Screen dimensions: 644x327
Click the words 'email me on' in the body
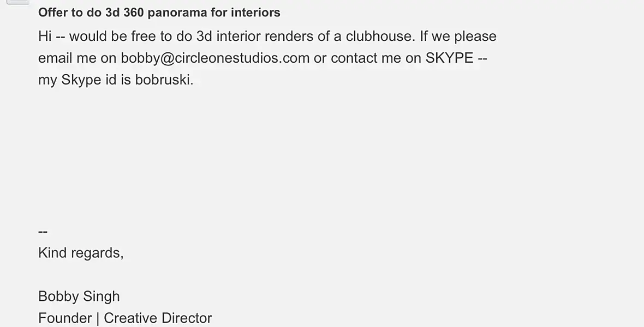[77, 58]
